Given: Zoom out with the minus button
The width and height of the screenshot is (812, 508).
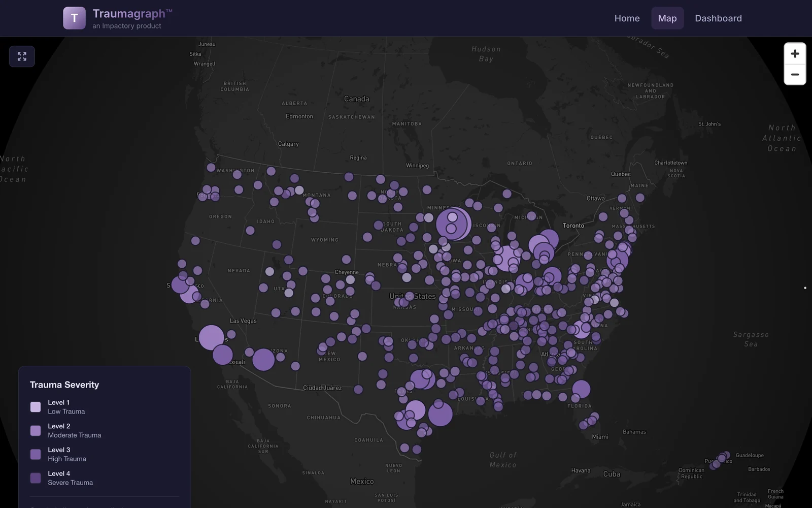Looking at the screenshot, I should click(x=795, y=75).
